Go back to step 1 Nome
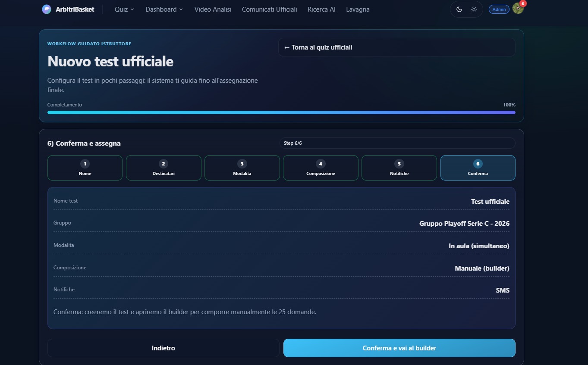This screenshot has width=588, height=365. pos(85,168)
